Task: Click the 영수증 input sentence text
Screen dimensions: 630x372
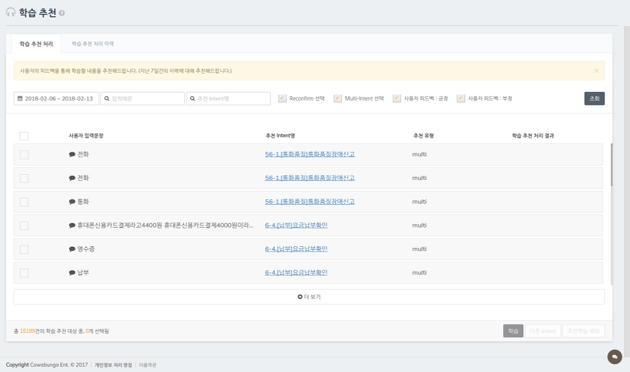Action: [86, 249]
